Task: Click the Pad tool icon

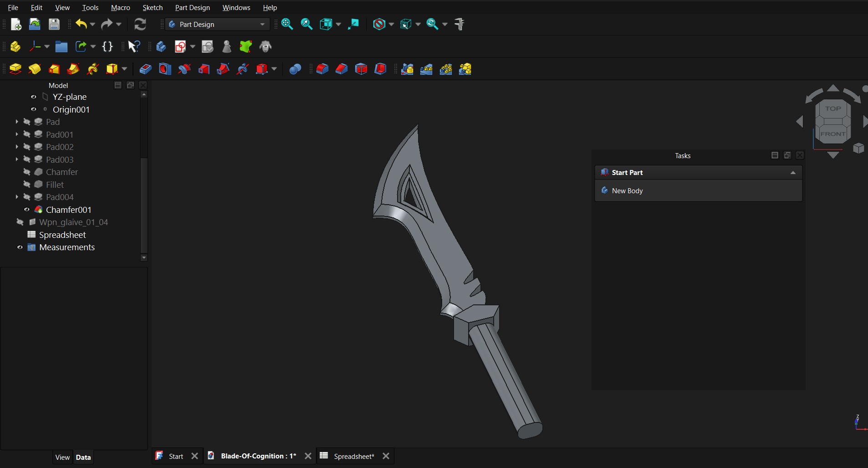Action: pos(15,69)
